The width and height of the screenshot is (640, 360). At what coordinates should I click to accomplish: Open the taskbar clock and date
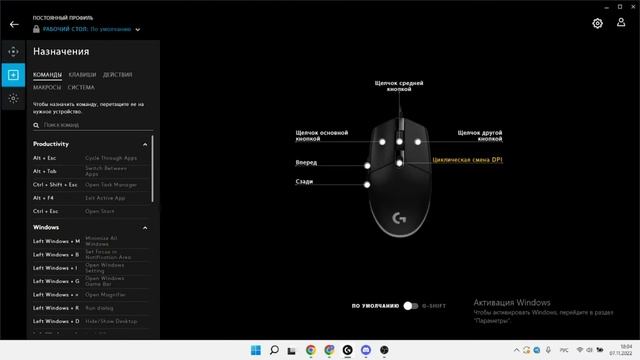click(x=621, y=350)
